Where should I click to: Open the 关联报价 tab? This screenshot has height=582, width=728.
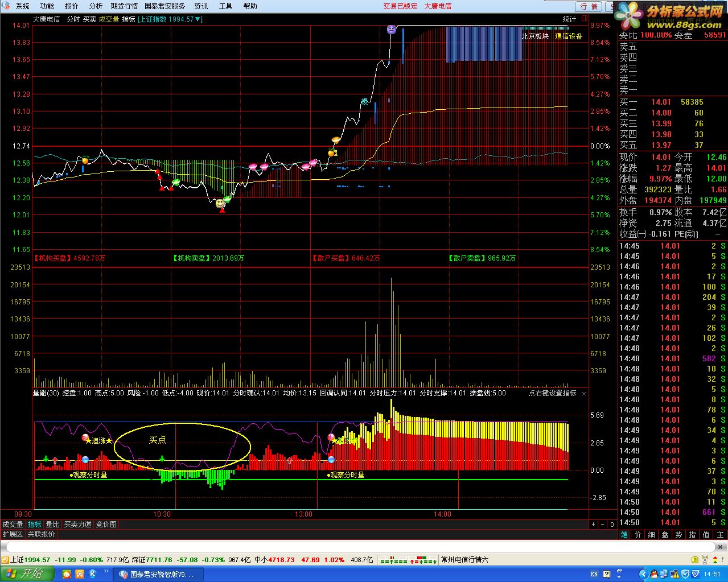[x=41, y=534]
